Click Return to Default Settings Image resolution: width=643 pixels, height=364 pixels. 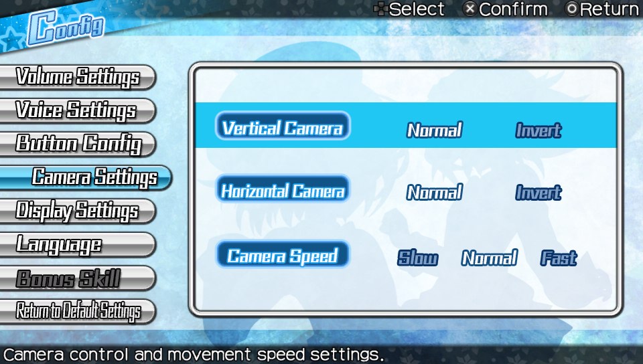tap(78, 311)
